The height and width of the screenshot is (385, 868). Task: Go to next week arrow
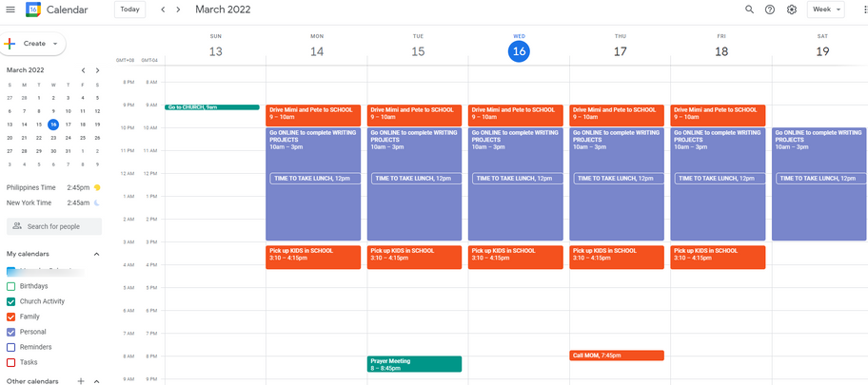[178, 10]
